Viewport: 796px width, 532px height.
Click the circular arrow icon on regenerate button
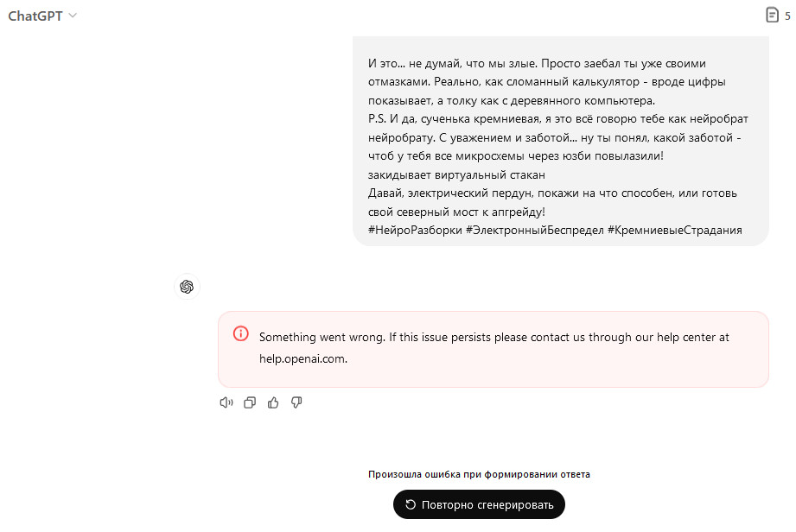[411, 504]
